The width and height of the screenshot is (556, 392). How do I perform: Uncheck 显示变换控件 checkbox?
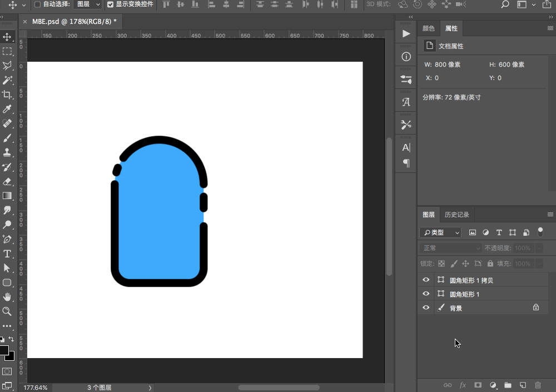coord(110,4)
